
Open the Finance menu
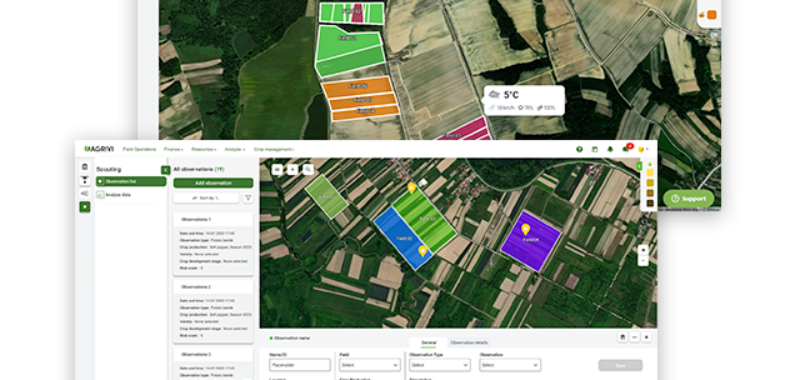(173, 149)
